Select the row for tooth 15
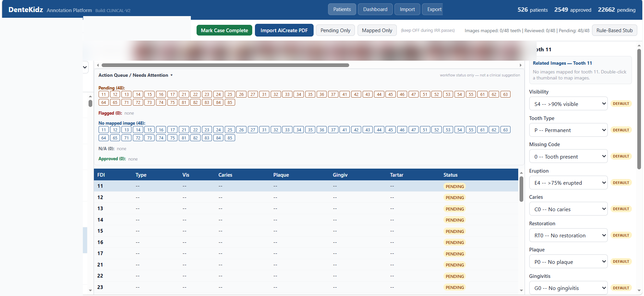Image resolution: width=644 pixels, height=296 pixels. [306, 231]
